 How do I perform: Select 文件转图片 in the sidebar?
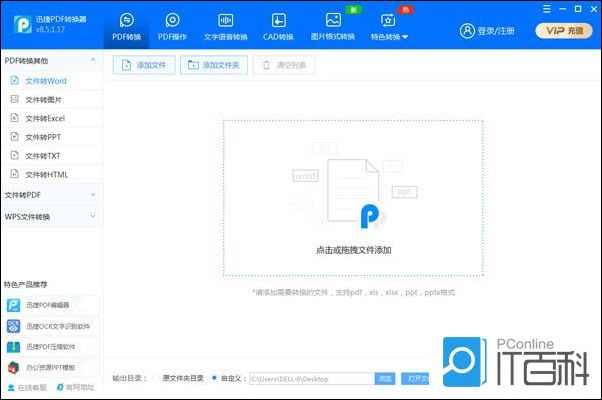[52, 100]
